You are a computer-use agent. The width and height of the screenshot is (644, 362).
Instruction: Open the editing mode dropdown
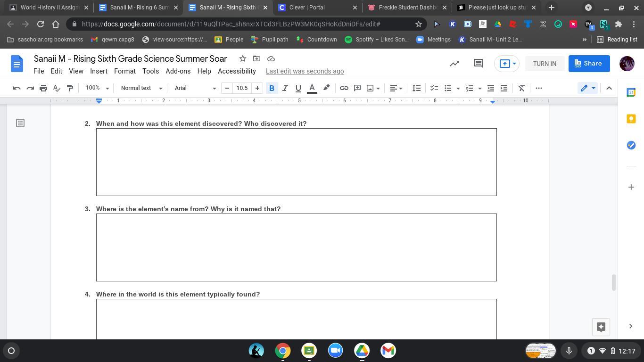587,88
